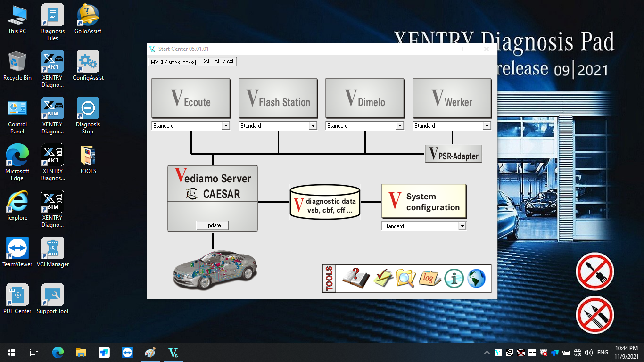Click battery power icon in tray

[566, 353]
